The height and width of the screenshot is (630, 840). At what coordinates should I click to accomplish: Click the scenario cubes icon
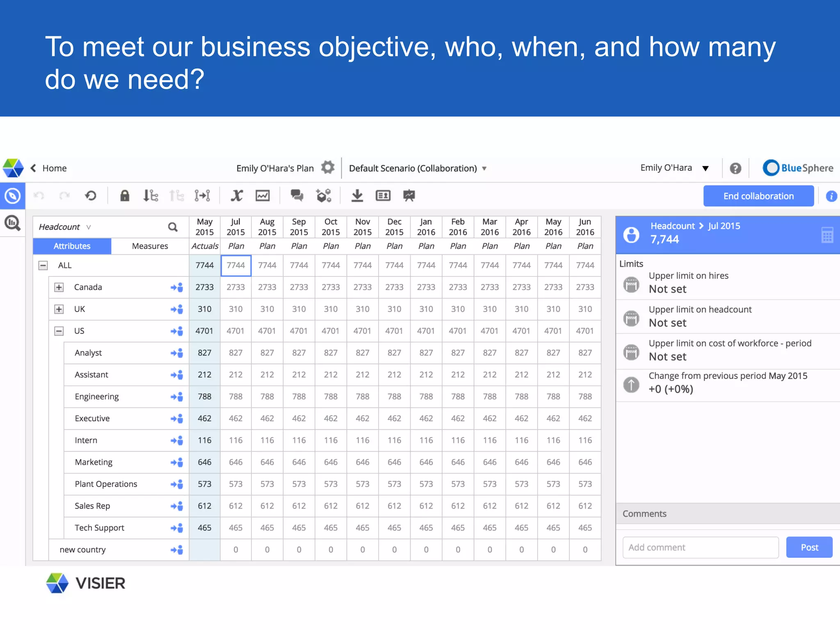pos(324,196)
